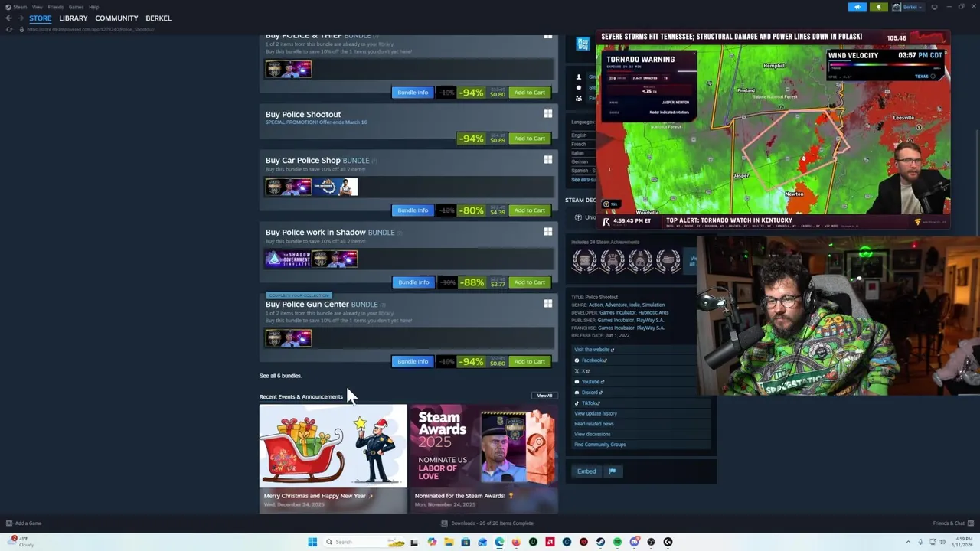This screenshot has height=551, width=980.
Task: Click Visit the website link
Action: 594,350
